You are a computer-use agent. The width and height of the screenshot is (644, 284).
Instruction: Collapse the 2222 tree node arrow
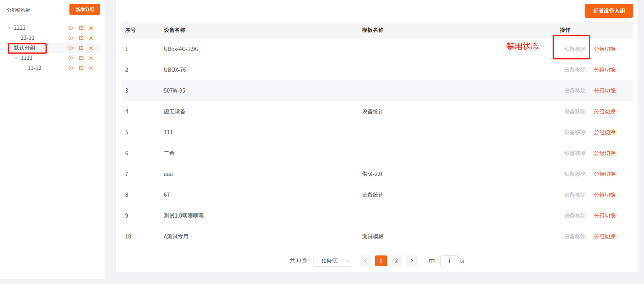click(9, 28)
